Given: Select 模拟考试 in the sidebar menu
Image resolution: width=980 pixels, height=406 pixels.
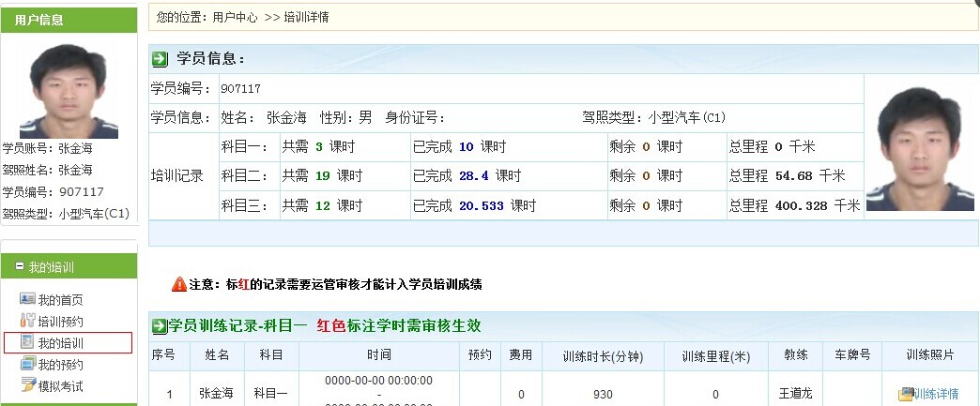Looking at the screenshot, I should click(60, 385).
